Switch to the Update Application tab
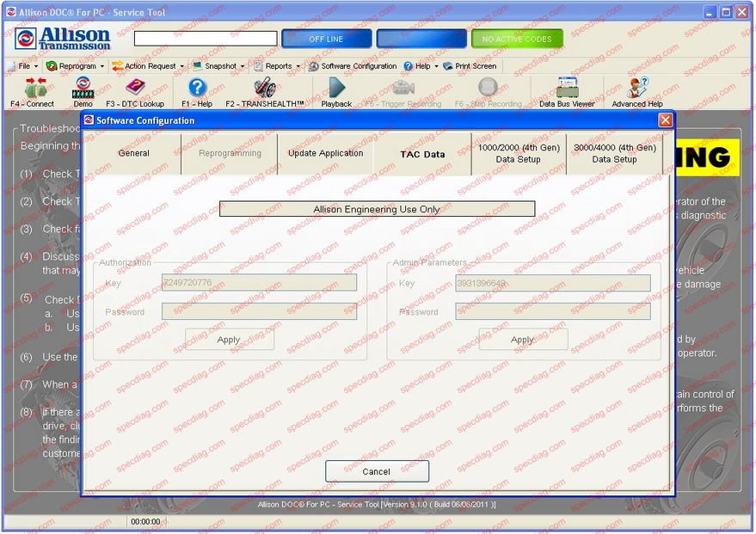 point(325,152)
